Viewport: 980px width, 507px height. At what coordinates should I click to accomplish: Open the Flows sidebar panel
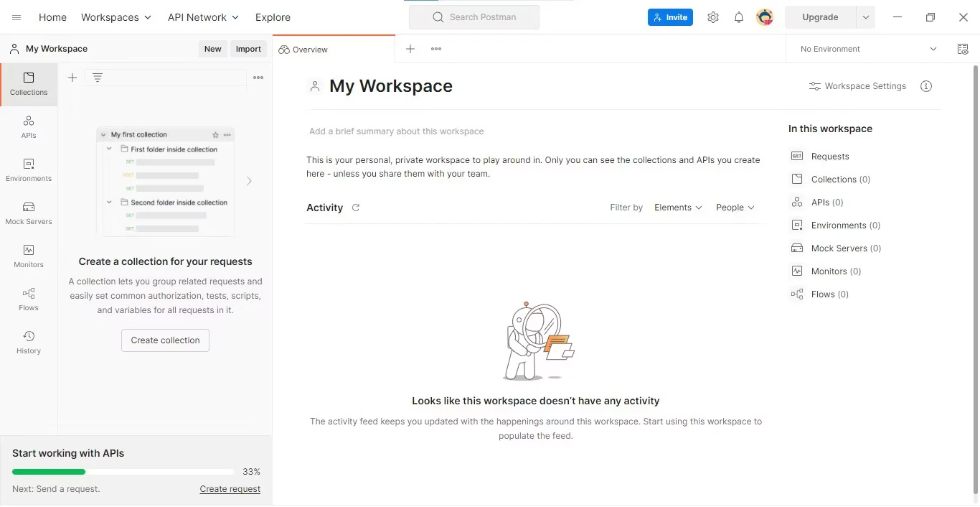pos(29,299)
